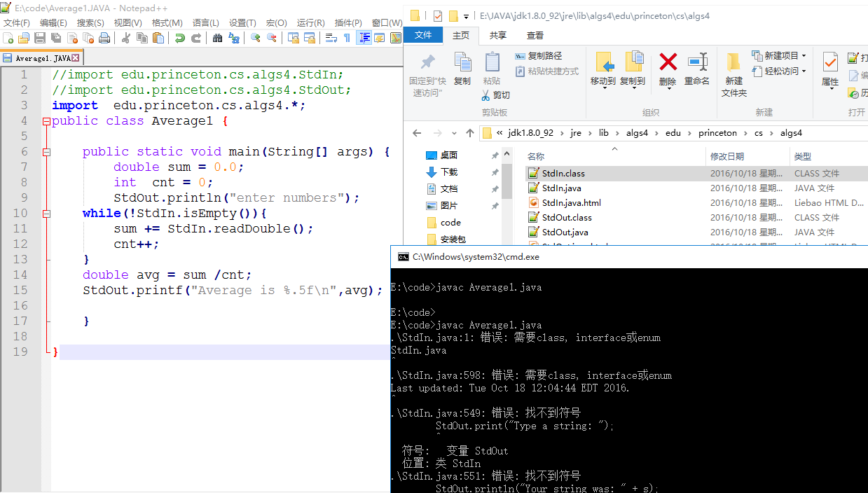Click the Zoom In icon in Notepad++
The image size is (868, 493).
pos(256,38)
